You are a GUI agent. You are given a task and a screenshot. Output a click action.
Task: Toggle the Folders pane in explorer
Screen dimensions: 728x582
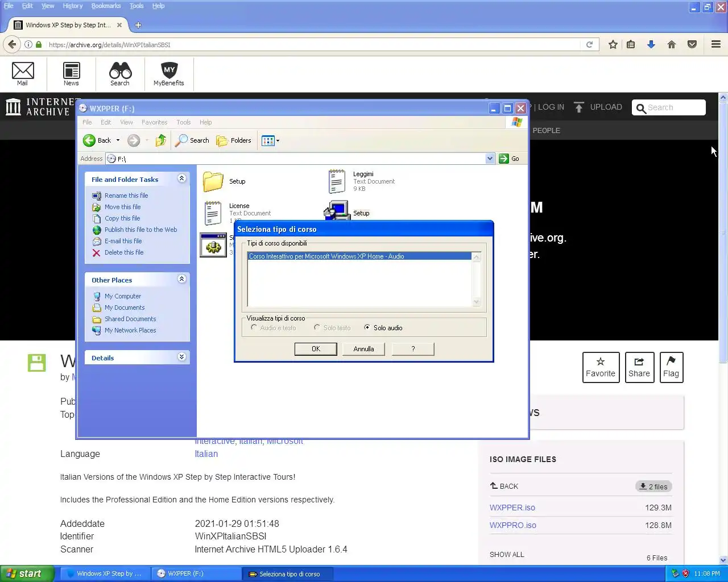click(x=234, y=140)
